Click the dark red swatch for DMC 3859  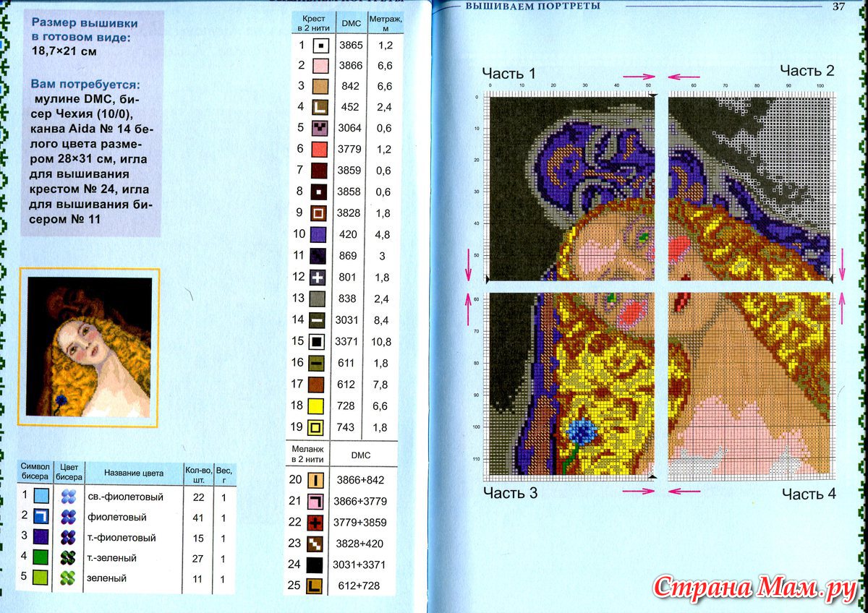(x=320, y=171)
